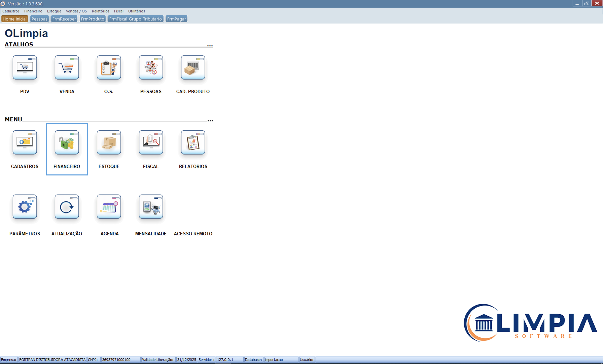
Task: Open the PDV point-of-sale icon
Action: 24,68
